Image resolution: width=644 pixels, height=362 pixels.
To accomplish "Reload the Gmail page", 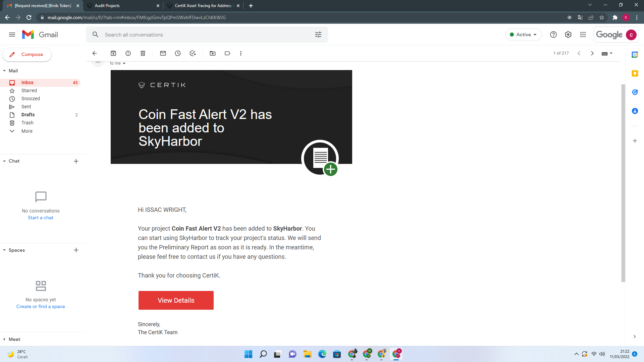I will click(29, 17).
